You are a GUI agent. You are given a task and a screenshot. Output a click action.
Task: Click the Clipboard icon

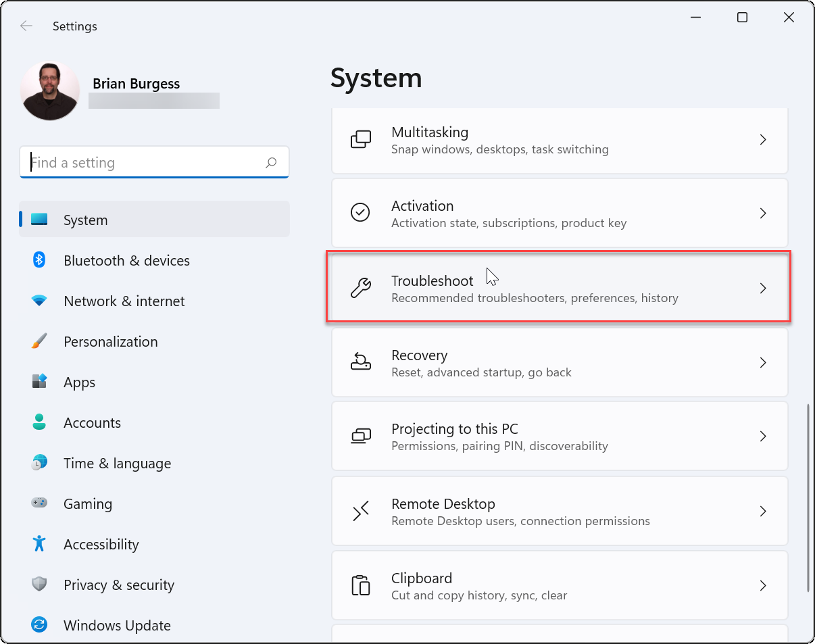point(361,585)
